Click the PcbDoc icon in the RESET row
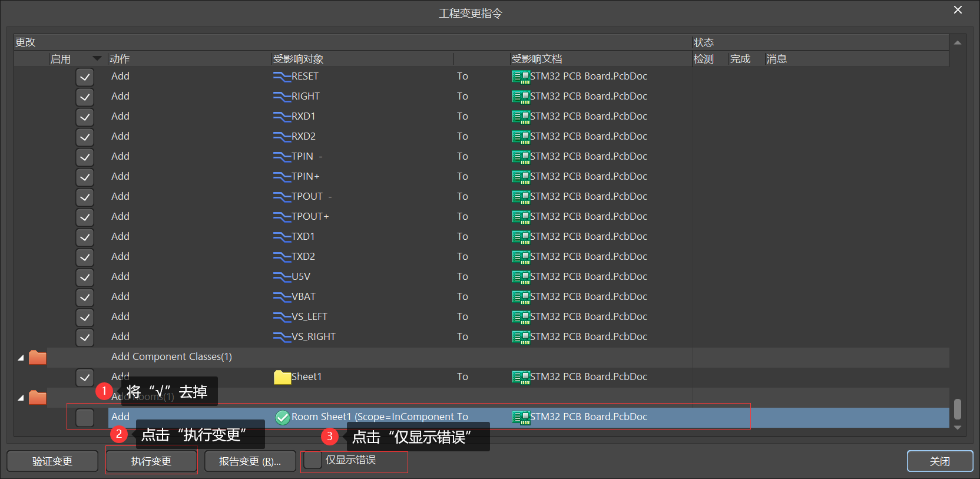 tap(521, 77)
